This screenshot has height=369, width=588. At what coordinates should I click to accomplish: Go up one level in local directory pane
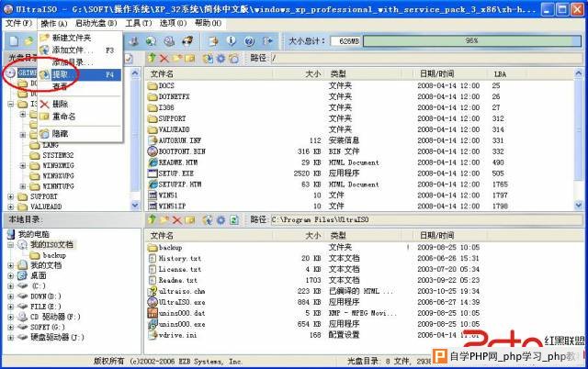pyautogui.click(x=152, y=220)
